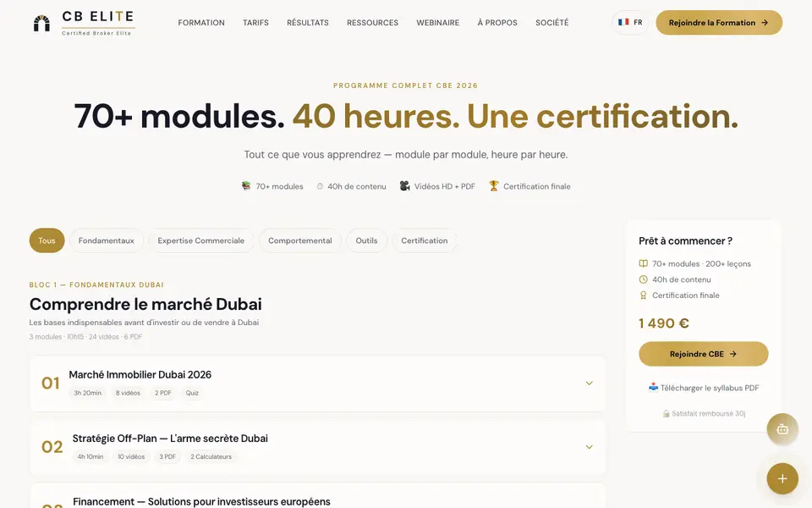Click the camera icon beside Vidéos HD + PDF
812x508 pixels.
(x=404, y=185)
